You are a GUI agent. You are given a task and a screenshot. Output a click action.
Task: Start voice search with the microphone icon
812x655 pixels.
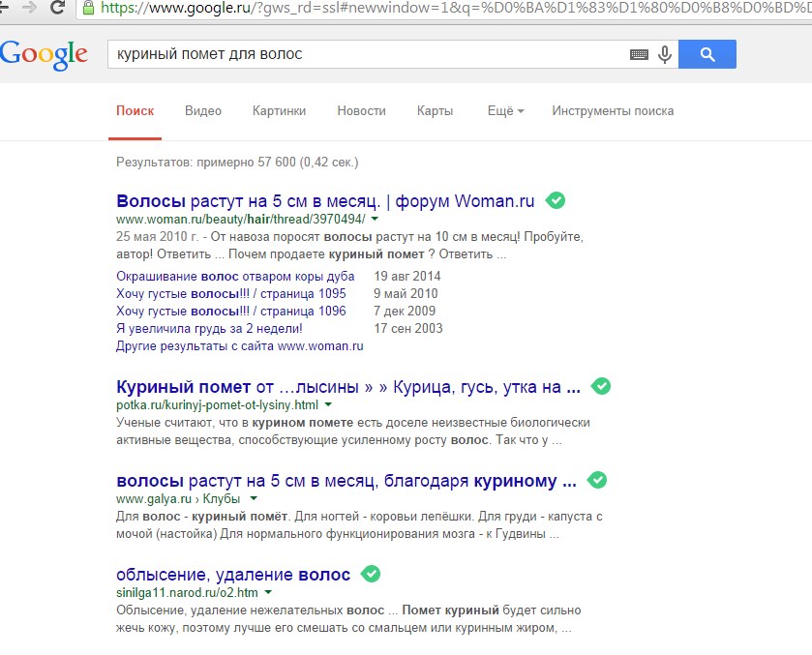(x=665, y=54)
